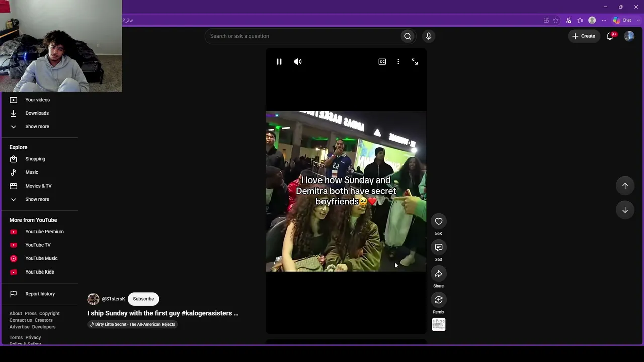Skip to the next Short with down arrow
The height and width of the screenshot is (362, 644).
click(625, 210)
